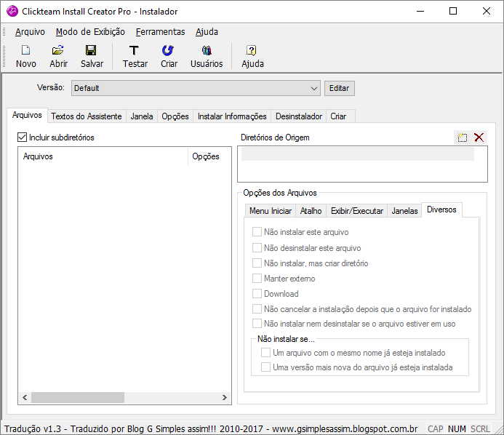Click the Arquivos column header in the list
This screenshot has height=435, width=504.
click(x=103, y=156)
